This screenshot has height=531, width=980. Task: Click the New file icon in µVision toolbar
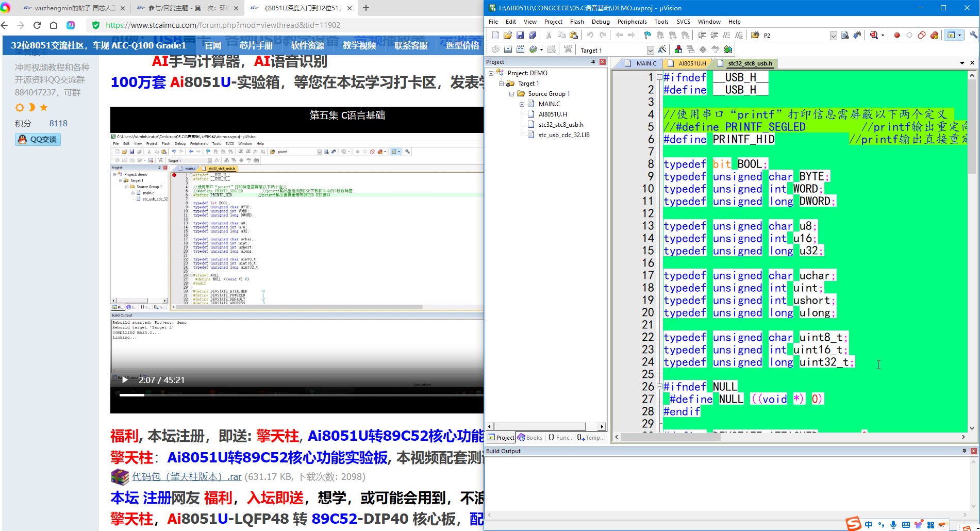click(x=495, y=35)
